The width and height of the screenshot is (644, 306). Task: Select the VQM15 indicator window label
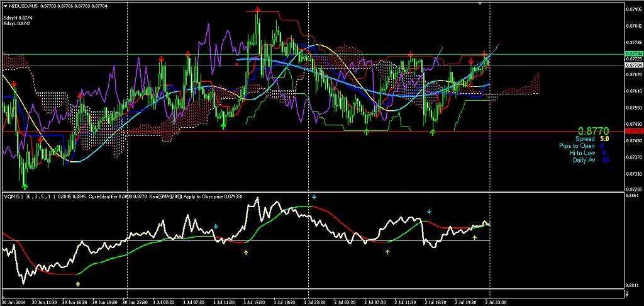(x=13, y=196)
